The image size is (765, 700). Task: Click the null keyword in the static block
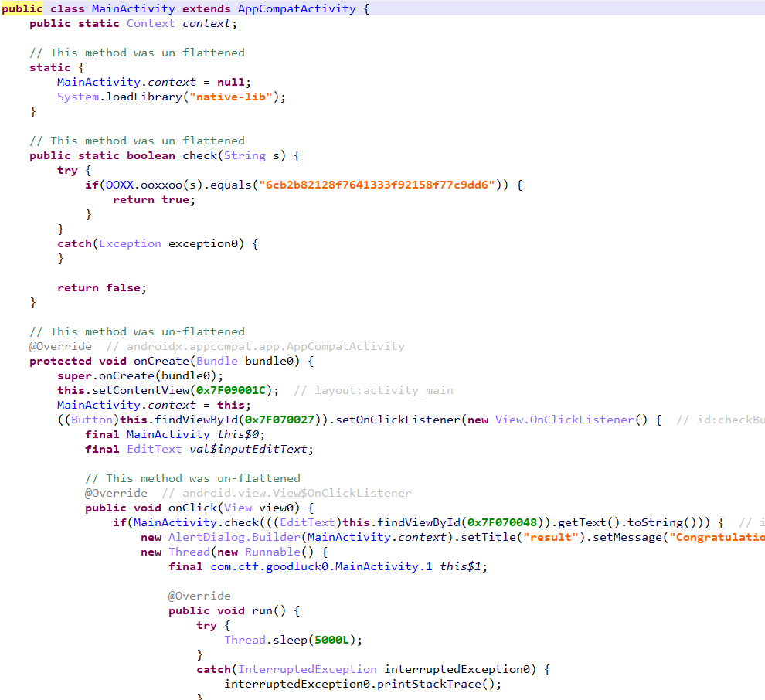231,82
